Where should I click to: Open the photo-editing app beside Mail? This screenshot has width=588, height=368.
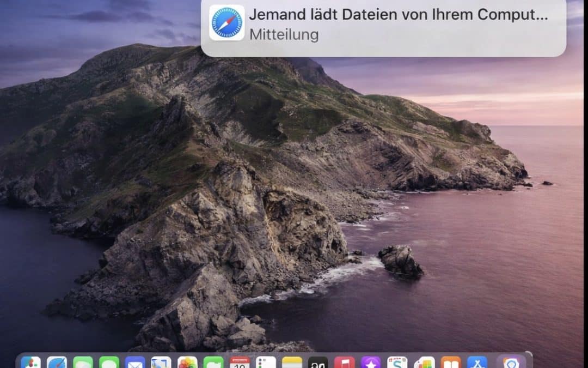pos(161,362)
